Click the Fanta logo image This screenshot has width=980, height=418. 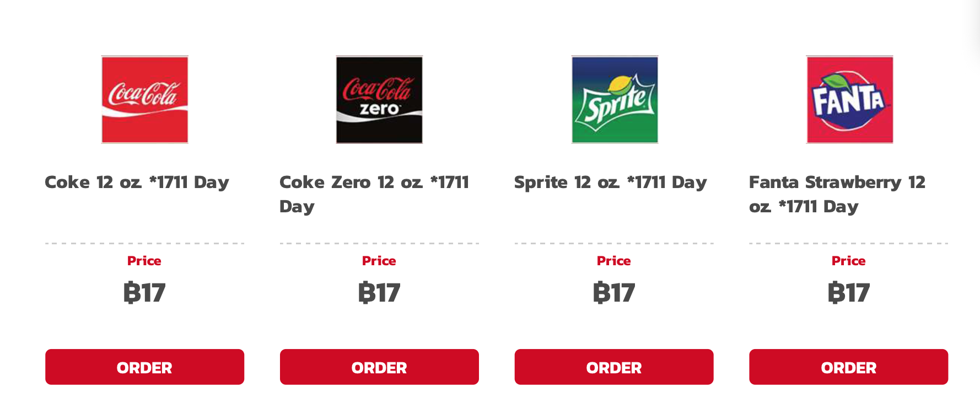(849, 99)
